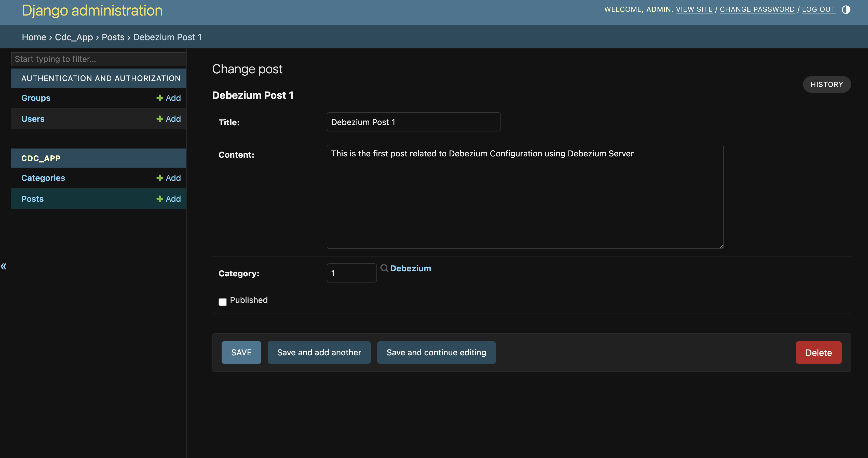
Task: Open the CDC_APP section header
Action: coord(41,158)
